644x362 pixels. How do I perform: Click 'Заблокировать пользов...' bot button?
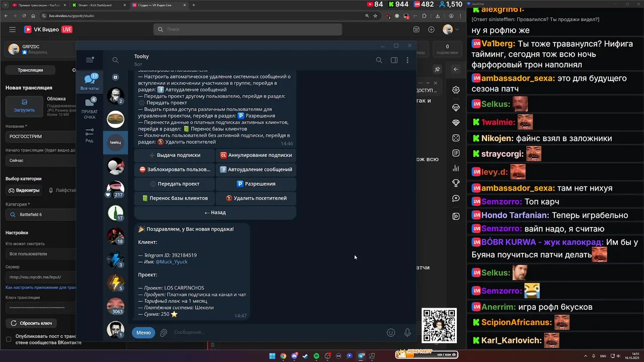pos(175,169)
